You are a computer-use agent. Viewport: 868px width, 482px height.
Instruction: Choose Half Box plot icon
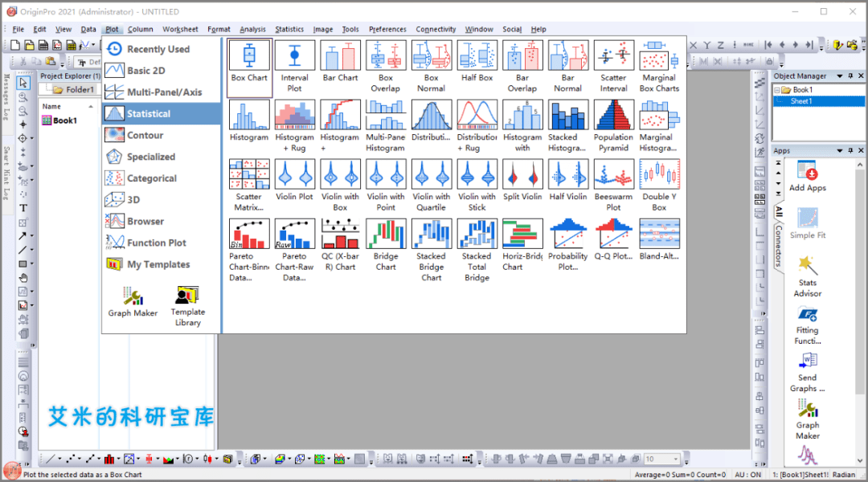[x=477, y=62]
